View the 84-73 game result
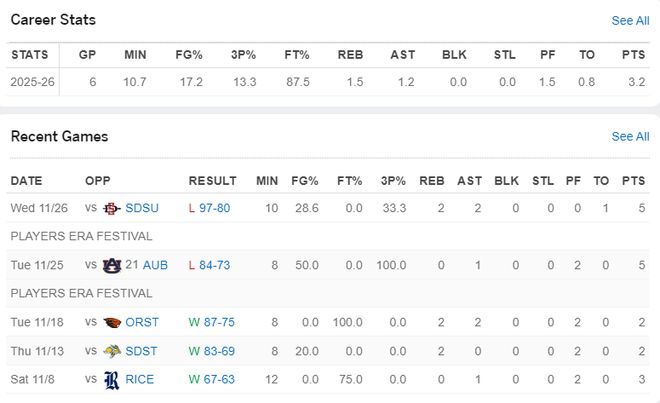This screenshot has width=660, height=403. (x=214, y=265)
